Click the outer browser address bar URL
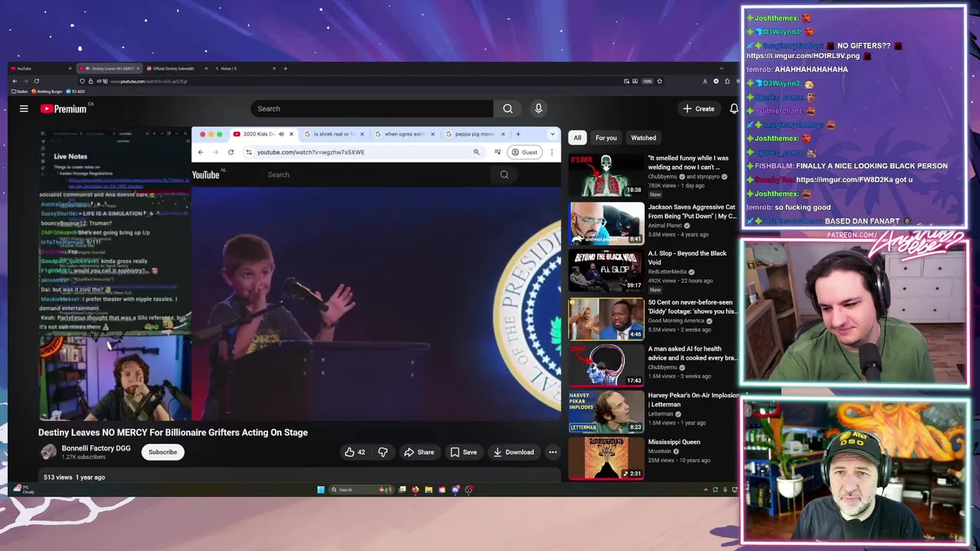Image resolution: width=980 pixels, height=551 pixels. [149, 81]
